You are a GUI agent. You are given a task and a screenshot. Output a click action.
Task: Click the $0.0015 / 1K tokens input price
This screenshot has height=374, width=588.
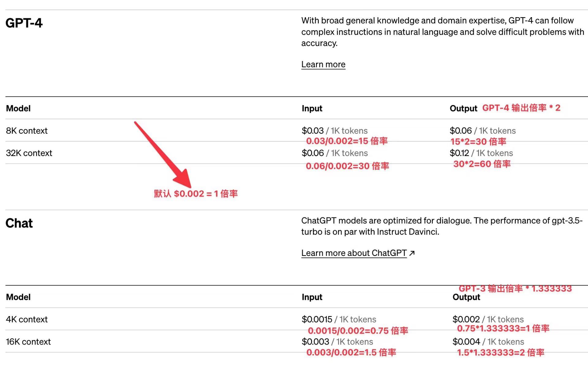click(339, 319)
